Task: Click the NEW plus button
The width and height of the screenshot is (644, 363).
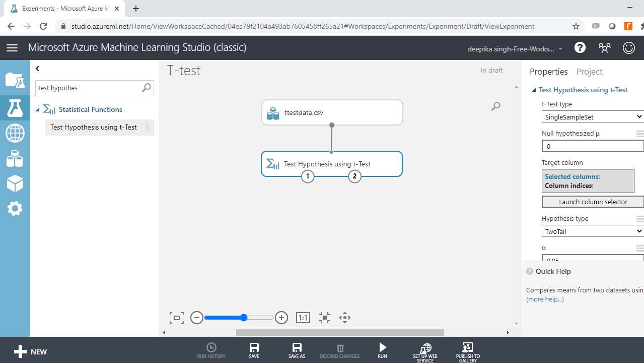Action: pos(30,352)
